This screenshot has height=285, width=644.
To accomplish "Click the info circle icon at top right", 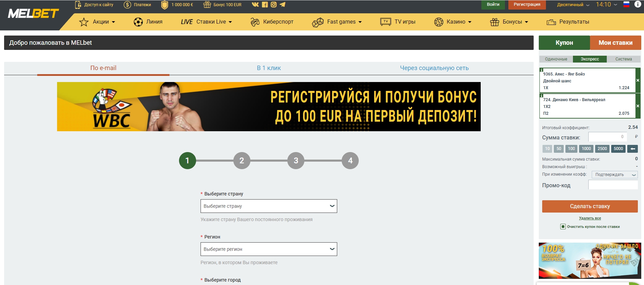I will click(x=638, y=4).
